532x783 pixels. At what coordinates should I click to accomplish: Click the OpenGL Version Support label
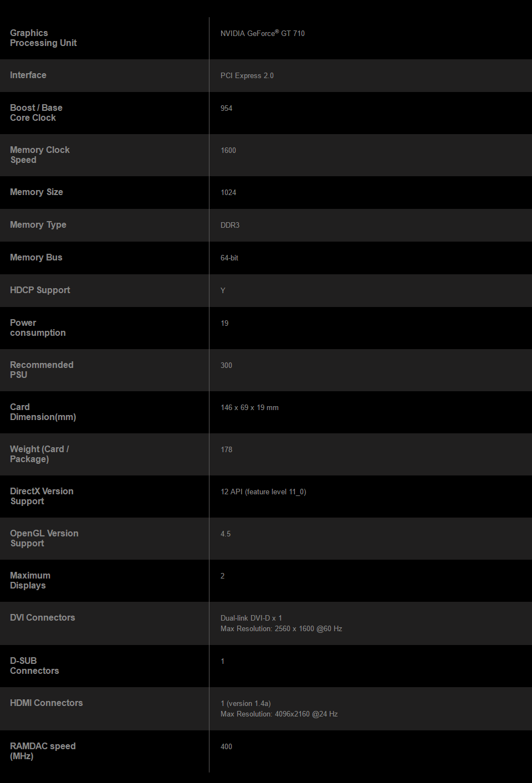44,539
